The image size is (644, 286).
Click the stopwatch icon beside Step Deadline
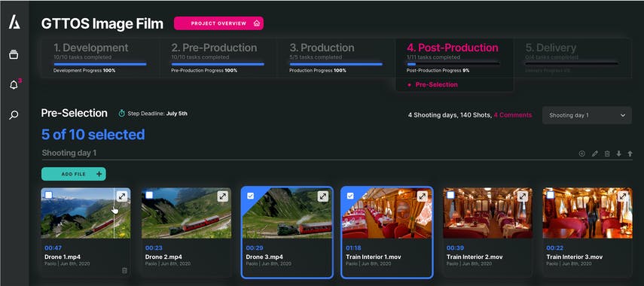121,113
